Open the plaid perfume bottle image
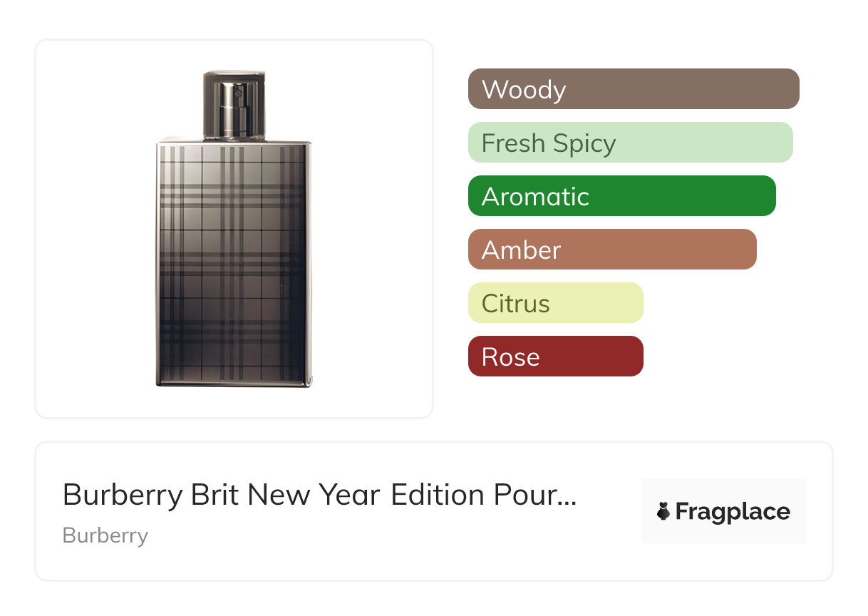The image size is (868, 616). click(234, 264)
